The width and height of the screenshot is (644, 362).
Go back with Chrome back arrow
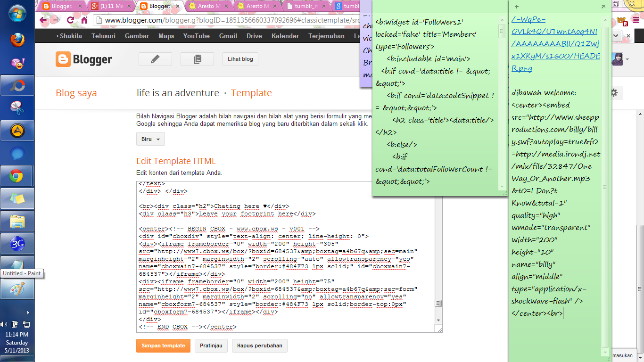[43, 20]
